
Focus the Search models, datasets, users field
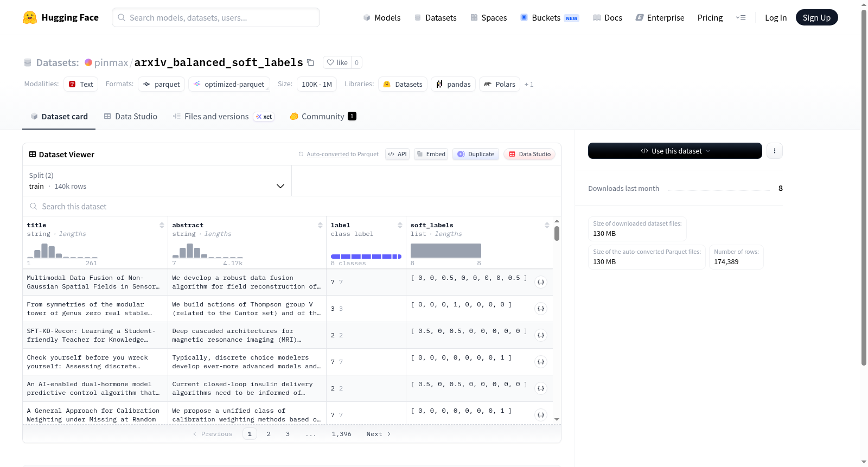[x=216, y=17]
